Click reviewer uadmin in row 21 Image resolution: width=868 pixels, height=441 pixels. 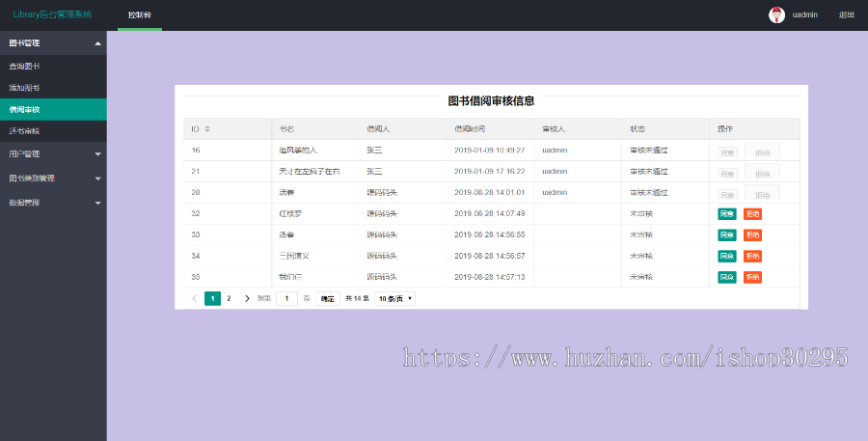point(555,171)
